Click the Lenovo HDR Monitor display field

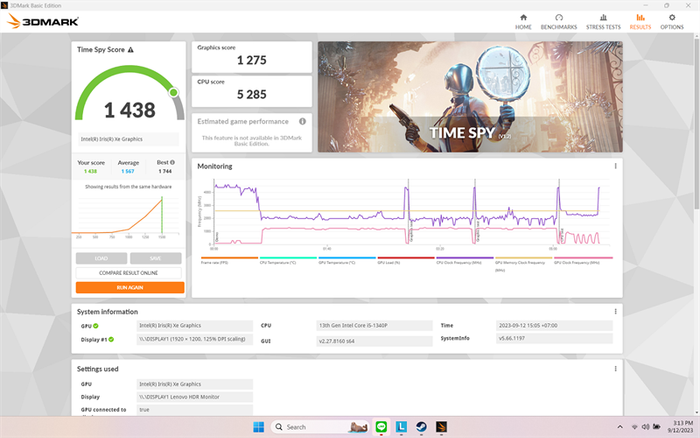(x=195, y=397)
